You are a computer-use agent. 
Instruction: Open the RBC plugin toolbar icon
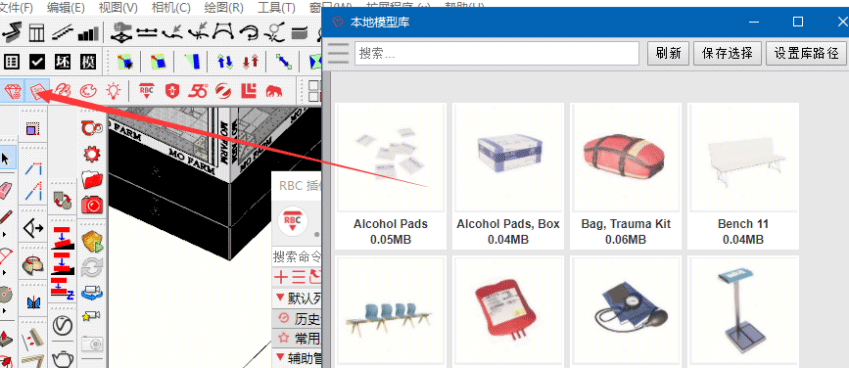[146, 90]
